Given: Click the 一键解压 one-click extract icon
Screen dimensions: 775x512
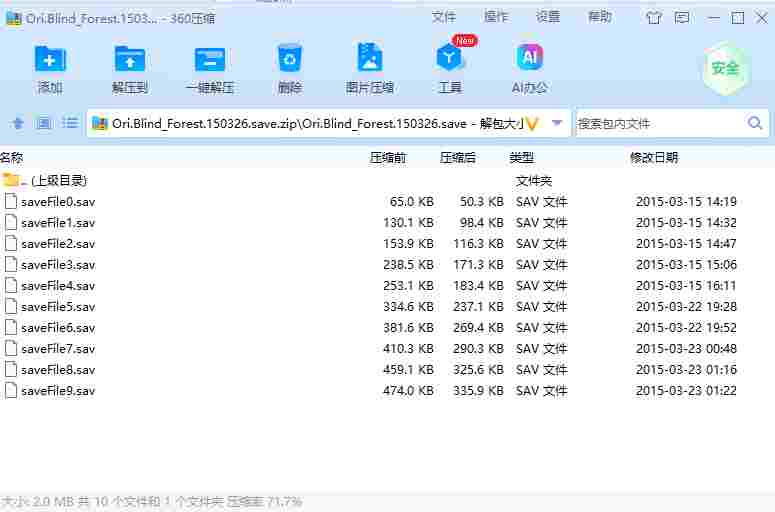Looking at the screenshot, I should pos(210,60).
